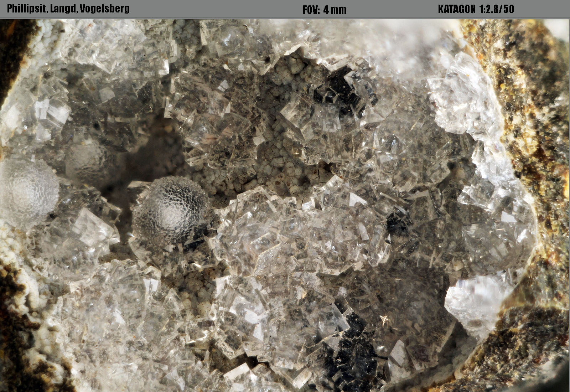Click the word "Phillipsit" in the caption
The width and height of the screenshot is (570, 392).
point(26,9)
